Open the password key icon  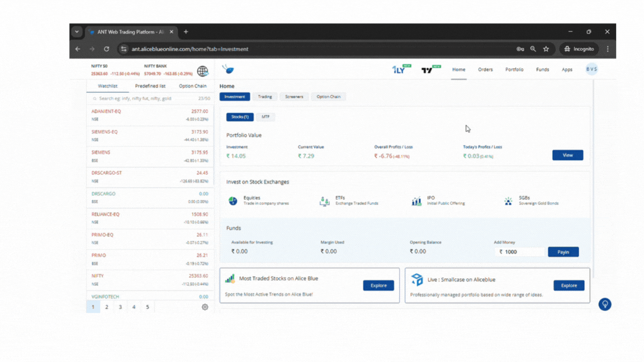pos(520,49)
